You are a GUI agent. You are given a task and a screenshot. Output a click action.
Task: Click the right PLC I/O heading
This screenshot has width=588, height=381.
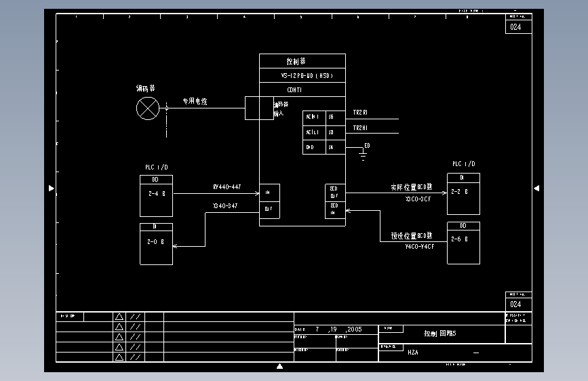pos(463,164)
